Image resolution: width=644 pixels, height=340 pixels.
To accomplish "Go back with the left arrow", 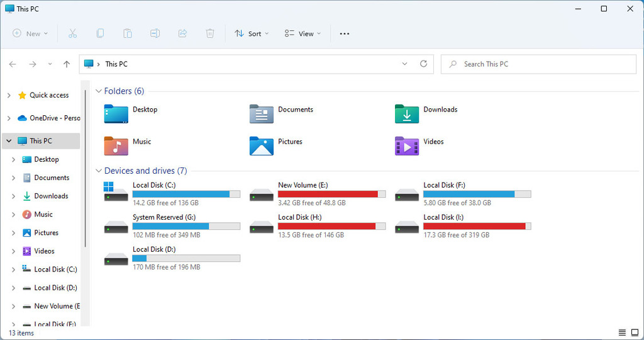I will [13, 64].
